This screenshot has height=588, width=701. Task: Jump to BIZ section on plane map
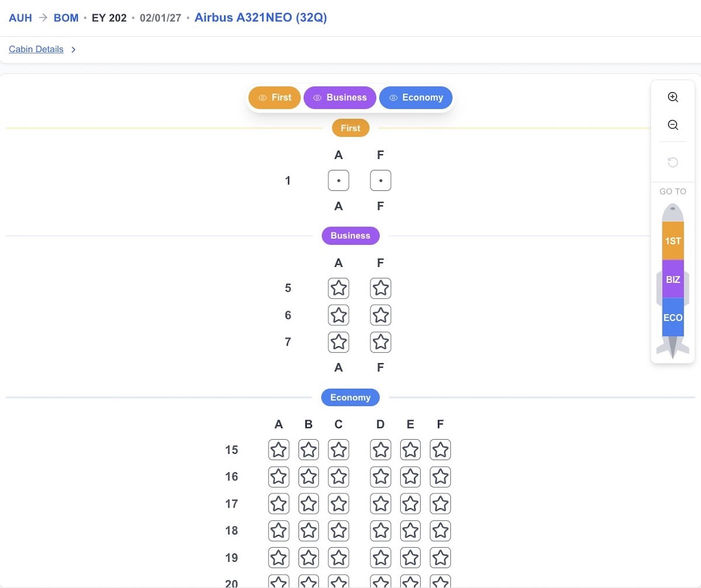(x=672, y=279)
